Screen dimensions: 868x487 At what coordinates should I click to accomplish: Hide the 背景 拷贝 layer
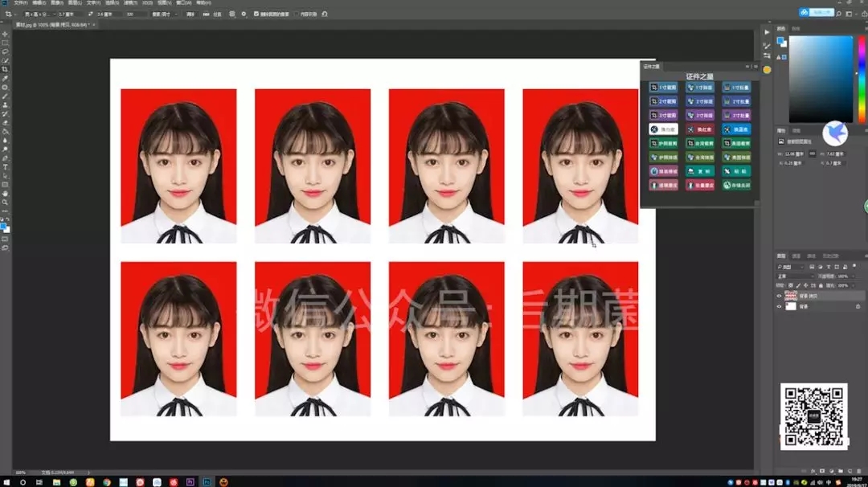[x=779, y=296]
